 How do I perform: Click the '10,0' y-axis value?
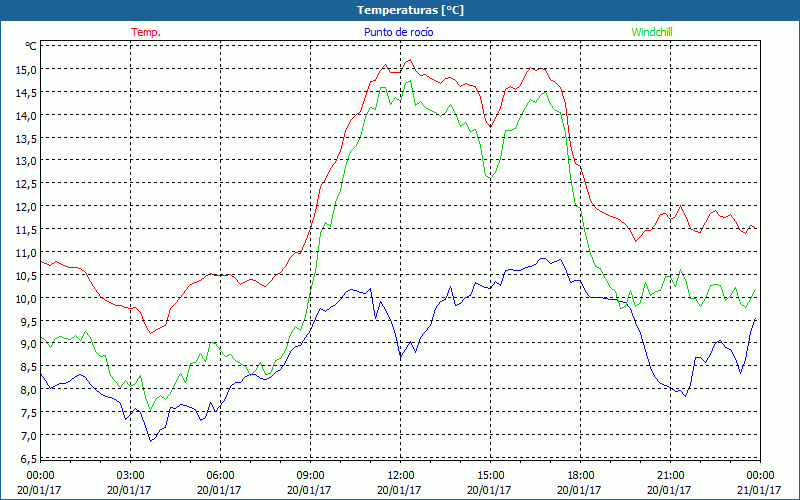(26, 298)
